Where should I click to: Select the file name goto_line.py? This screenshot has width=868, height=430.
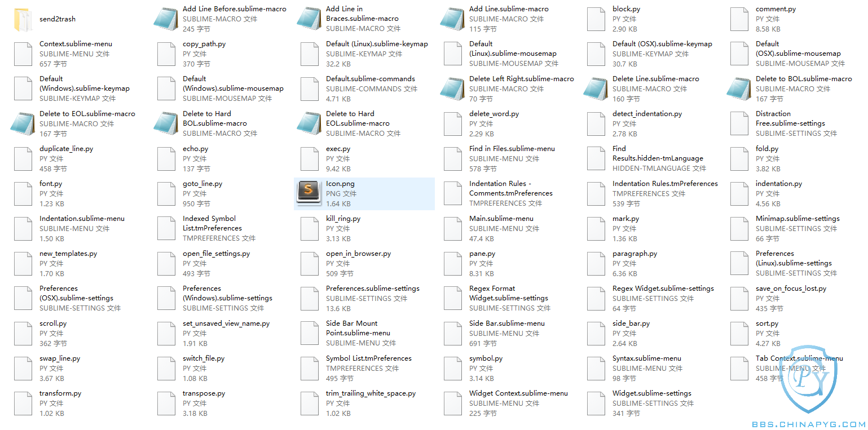click(x=202, y=184)
